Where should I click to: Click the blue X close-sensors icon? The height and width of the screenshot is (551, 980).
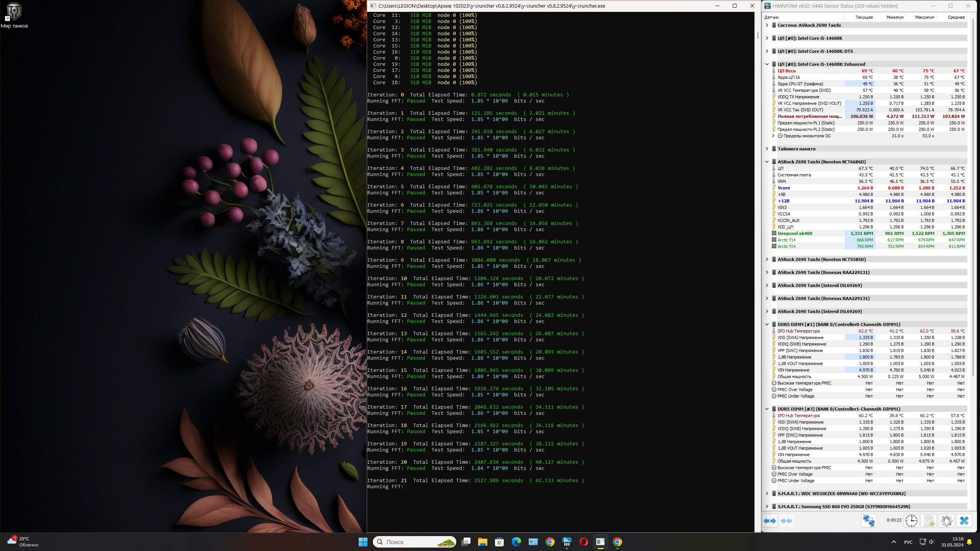[x=964, y=521]
